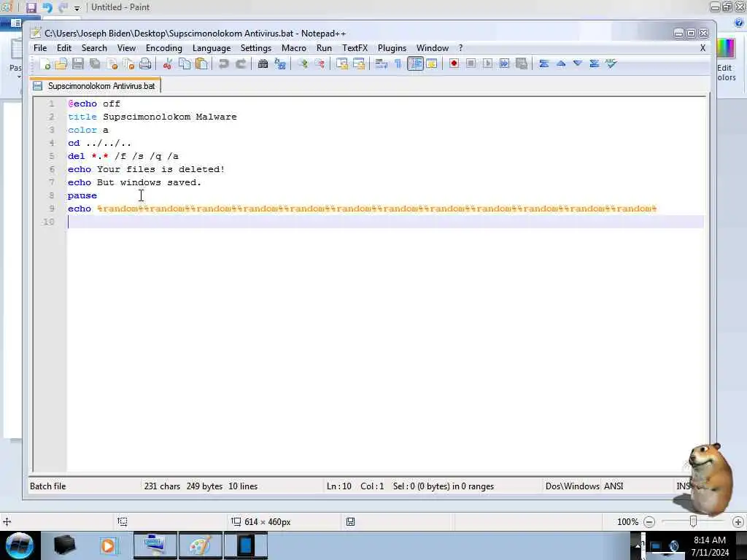
Task: Close document with X at menu bar right
Action: tap(703, 48)
